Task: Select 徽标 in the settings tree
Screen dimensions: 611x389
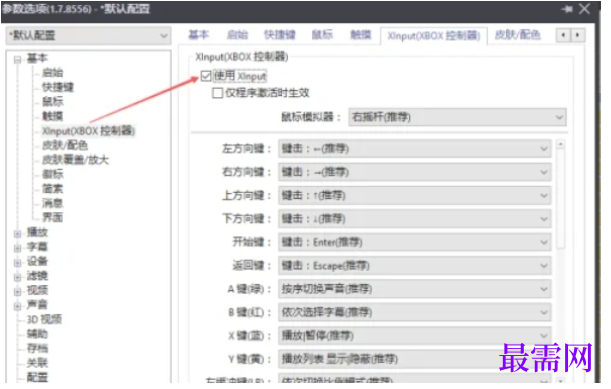Action: (x=53, y=174)
